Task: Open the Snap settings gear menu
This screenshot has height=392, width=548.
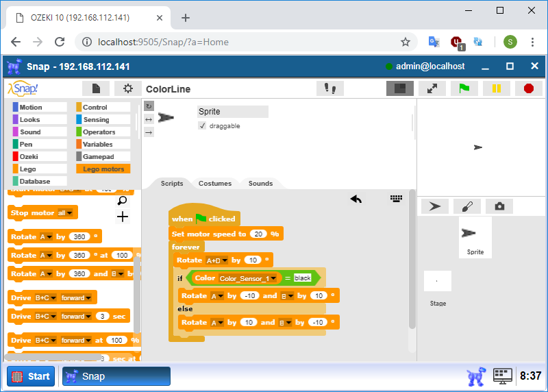Action: (x=128, y=88)
